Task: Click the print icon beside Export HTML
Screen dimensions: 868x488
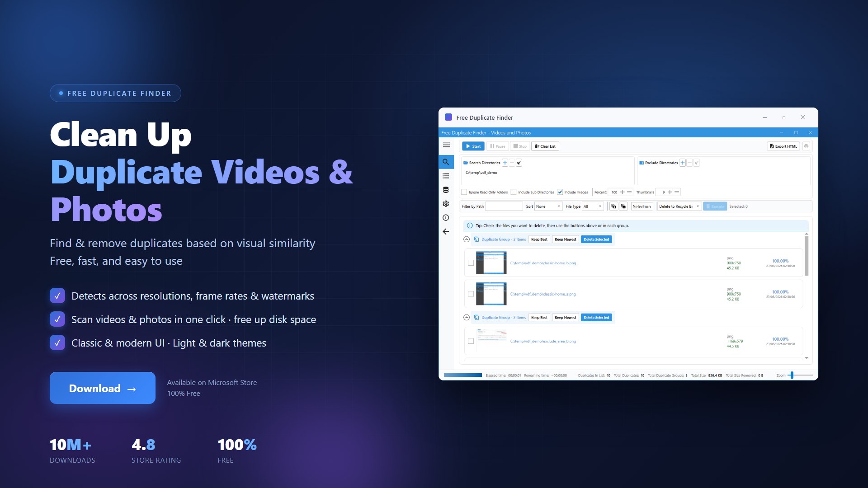Action: point(806,146)
